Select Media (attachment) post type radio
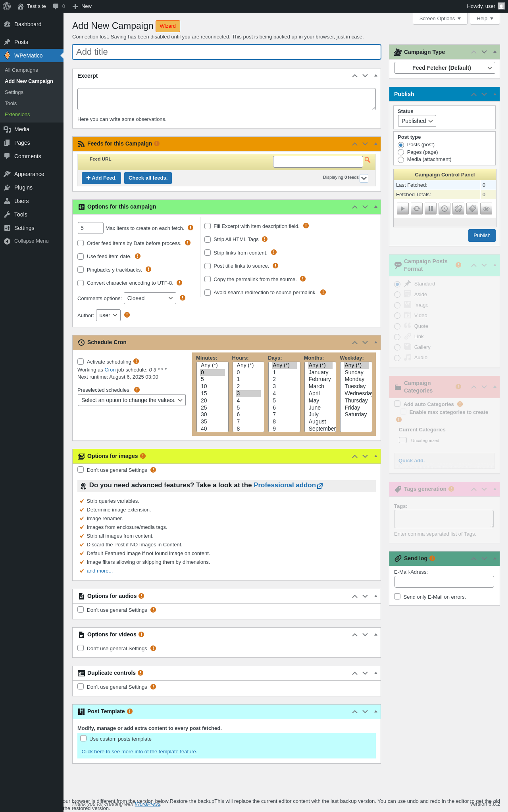 (x=401, y=159)
